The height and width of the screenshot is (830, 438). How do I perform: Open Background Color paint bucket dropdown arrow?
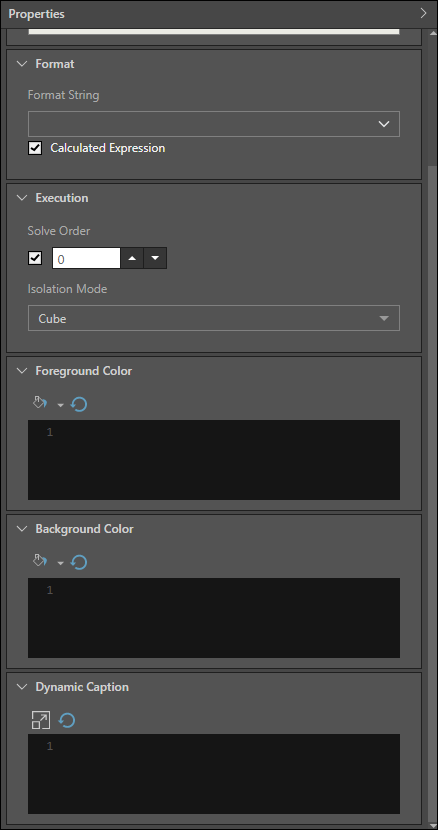(x=60, y=563)
